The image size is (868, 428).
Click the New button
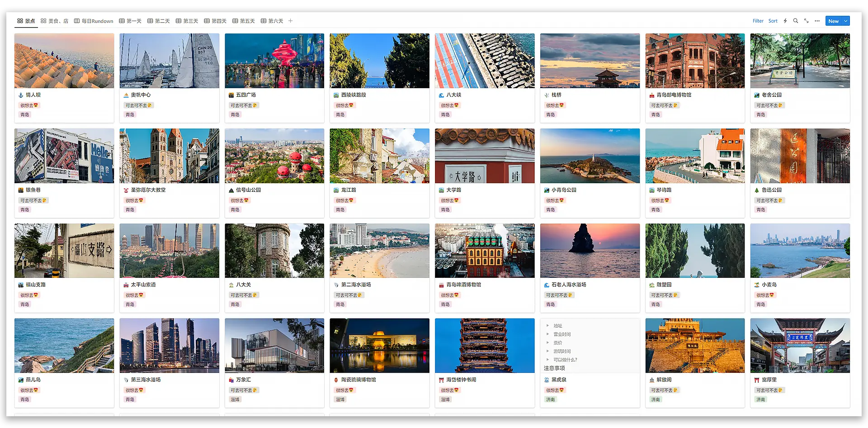pos(833,21)
